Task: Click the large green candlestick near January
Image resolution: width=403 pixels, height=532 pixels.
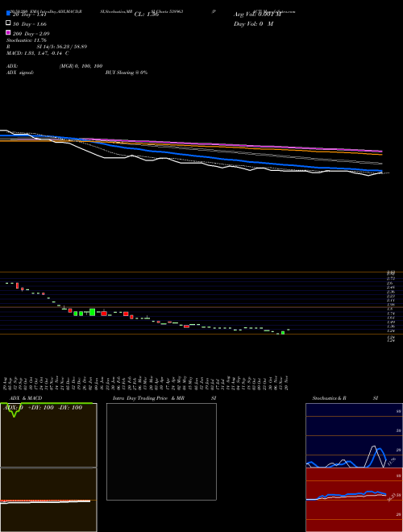Action: point(92,312)
